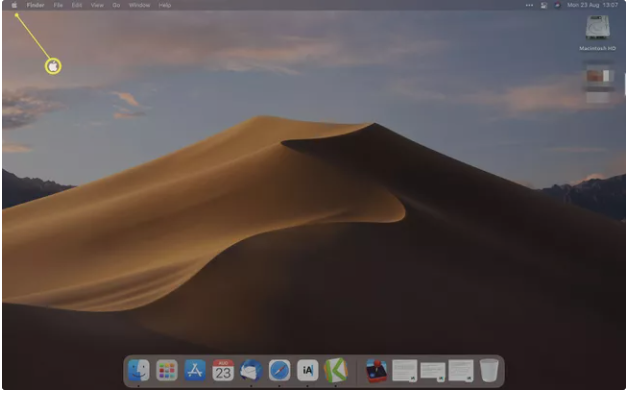Open the Trash in the Dock

489,370
